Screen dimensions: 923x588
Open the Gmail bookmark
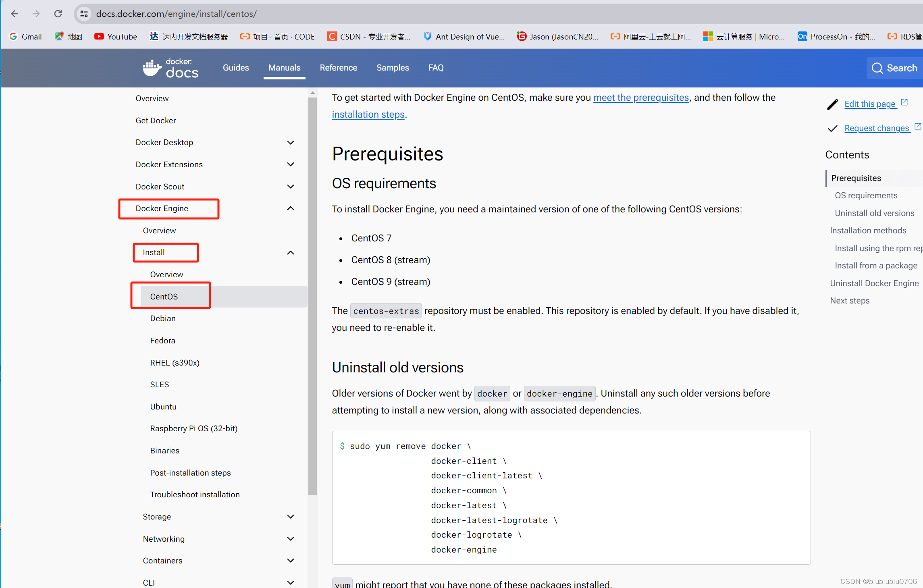click(25, 37)
